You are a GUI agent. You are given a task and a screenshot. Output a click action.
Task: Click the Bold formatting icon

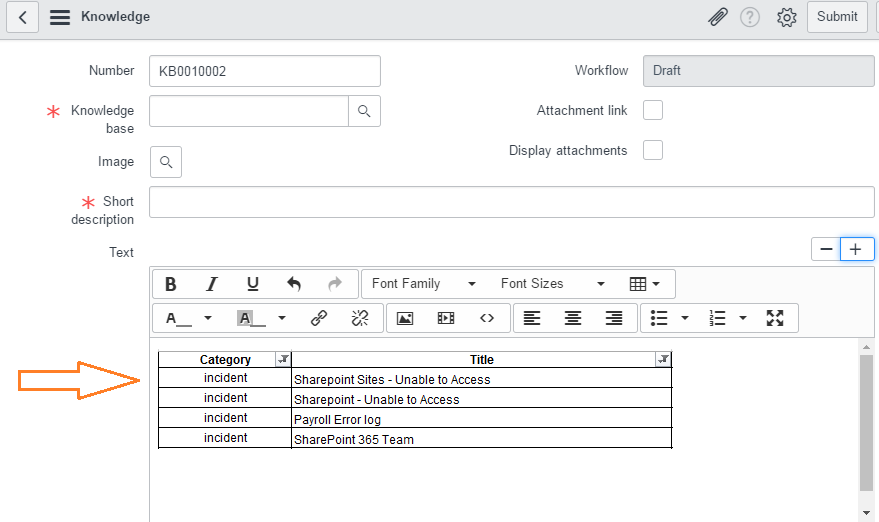171,284
